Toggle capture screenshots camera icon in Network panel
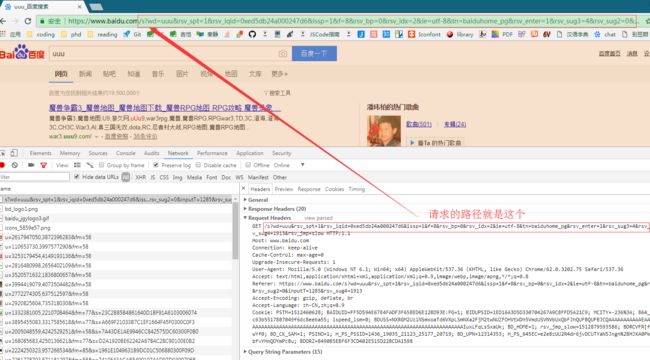650x360 pixels. pyautogui.click(x=31, y=165)
